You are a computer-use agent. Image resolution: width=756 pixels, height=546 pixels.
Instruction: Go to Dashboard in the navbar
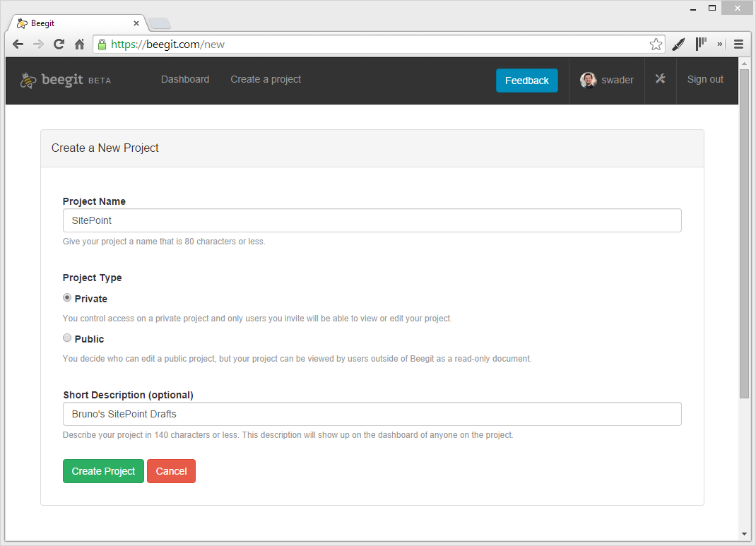(x=185, y=80)
